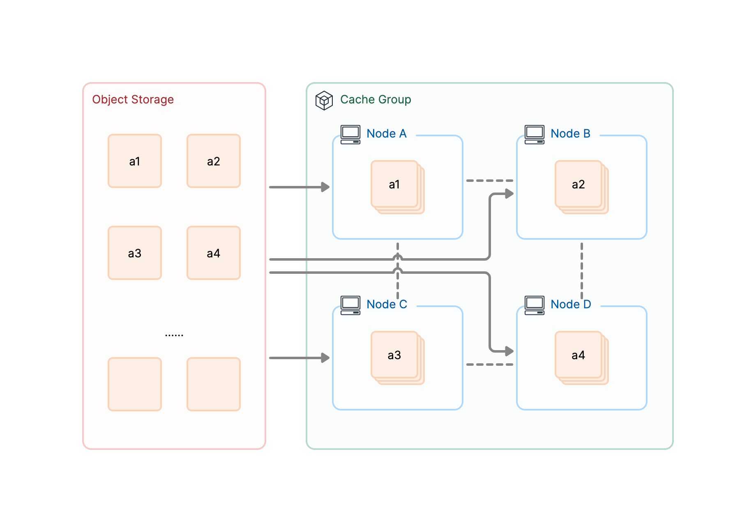Click the Node B label
The height and width of the screenshot is (532, 756).
pos(570,134)
